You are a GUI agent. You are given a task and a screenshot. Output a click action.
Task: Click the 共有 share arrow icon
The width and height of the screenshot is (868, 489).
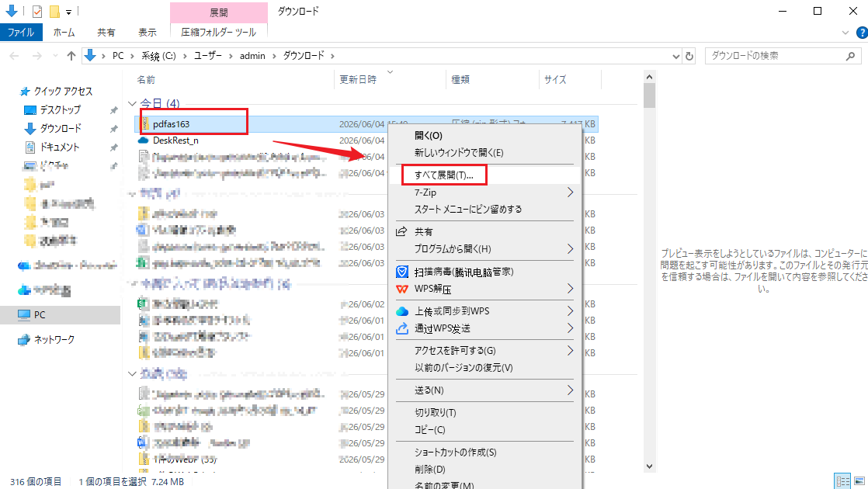pos(401,232)
